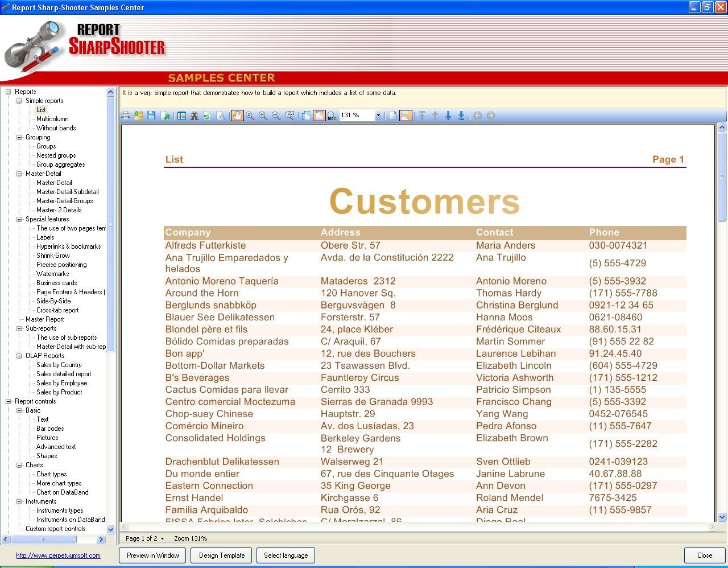Click the 131 % zoom input field

coord(357,116)
